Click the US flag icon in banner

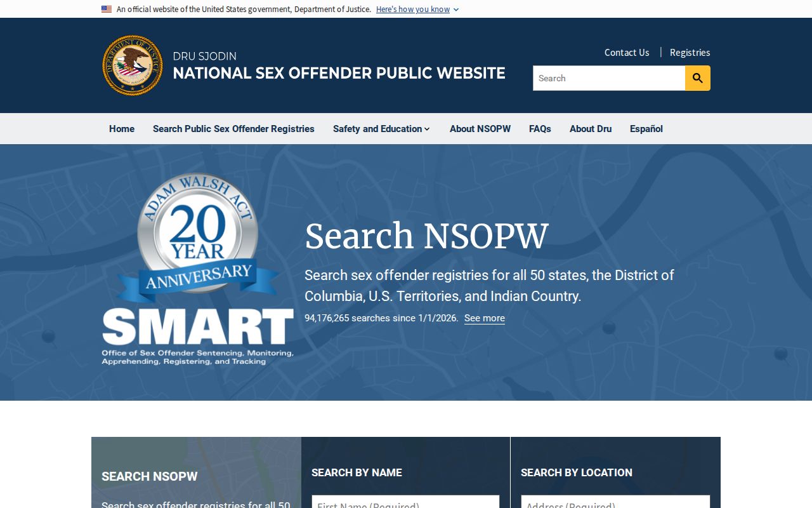107,9
